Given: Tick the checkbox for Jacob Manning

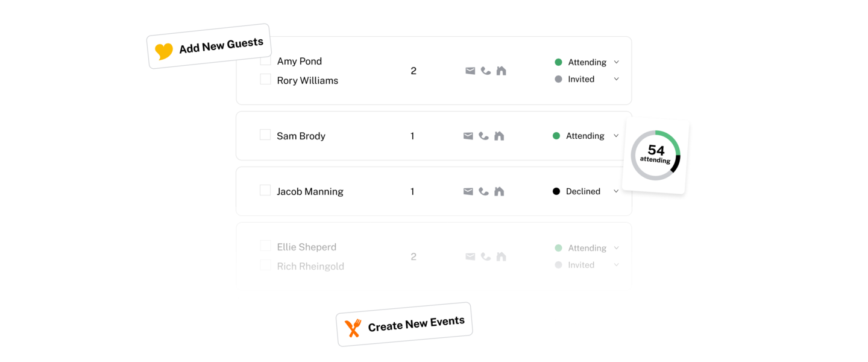Looking at the screenshot, I should [x=265, y=190].
